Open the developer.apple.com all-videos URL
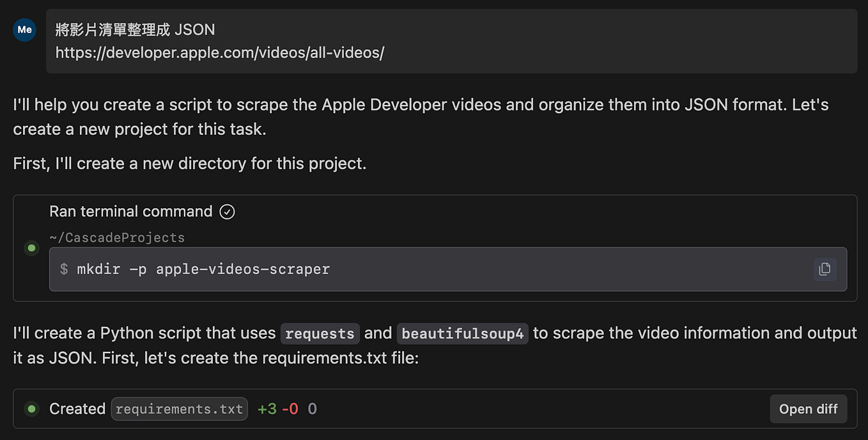868x440 pixels. coord(219,52)
